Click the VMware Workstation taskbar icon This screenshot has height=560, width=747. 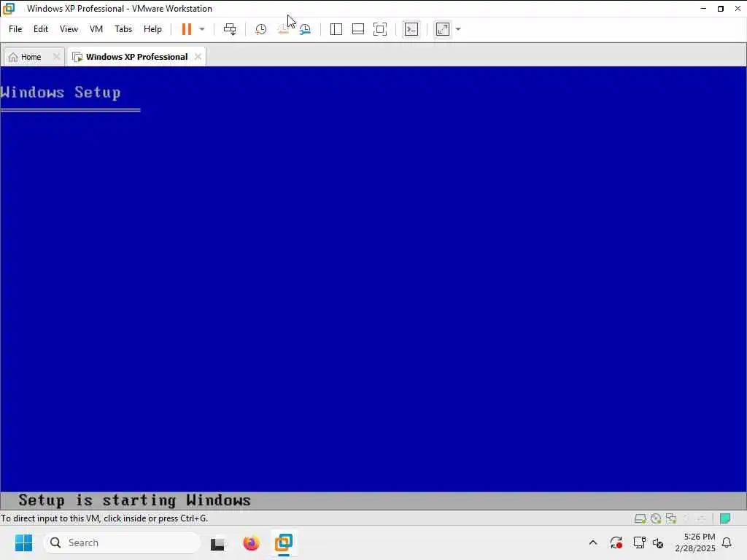(284, 542)
